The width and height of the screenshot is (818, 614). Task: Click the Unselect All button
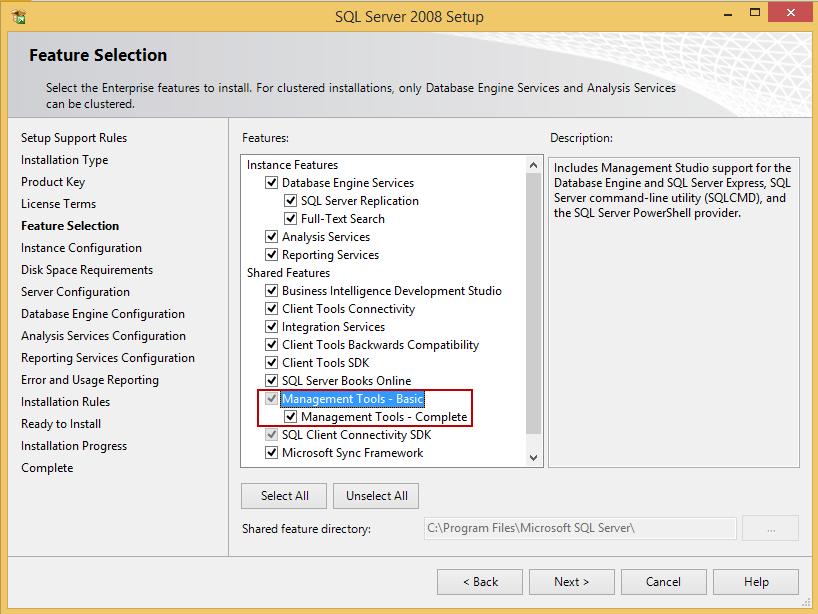376,496
